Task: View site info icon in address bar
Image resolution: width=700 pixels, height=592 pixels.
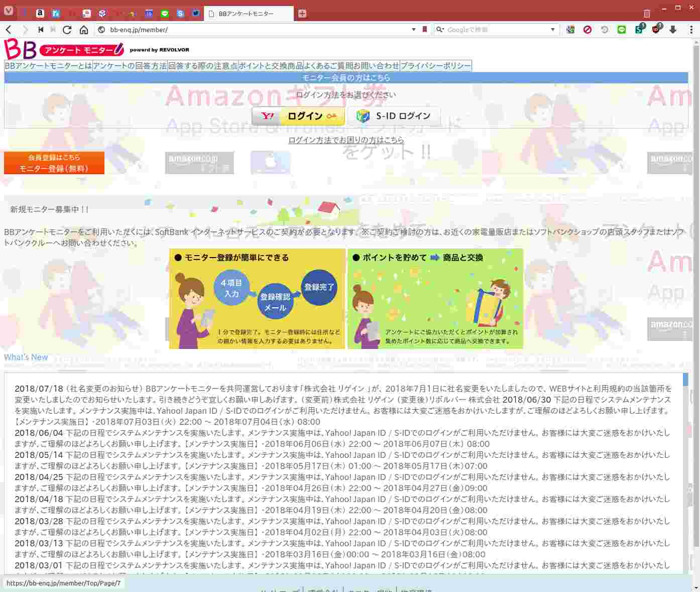Action: (x=101, y=30)
